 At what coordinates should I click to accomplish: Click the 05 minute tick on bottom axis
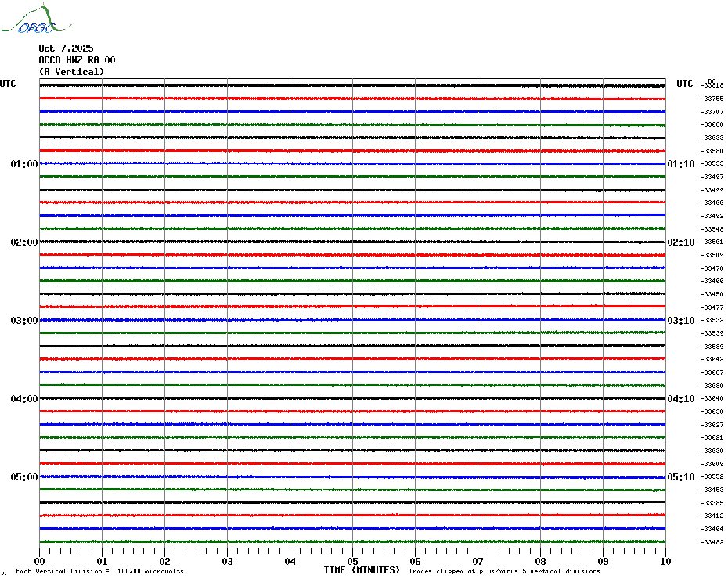(x=352, y=561)
